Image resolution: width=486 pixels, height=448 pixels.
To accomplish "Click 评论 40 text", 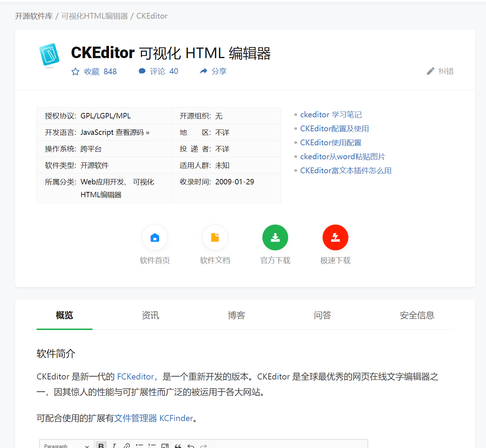I will click(164, 71).
